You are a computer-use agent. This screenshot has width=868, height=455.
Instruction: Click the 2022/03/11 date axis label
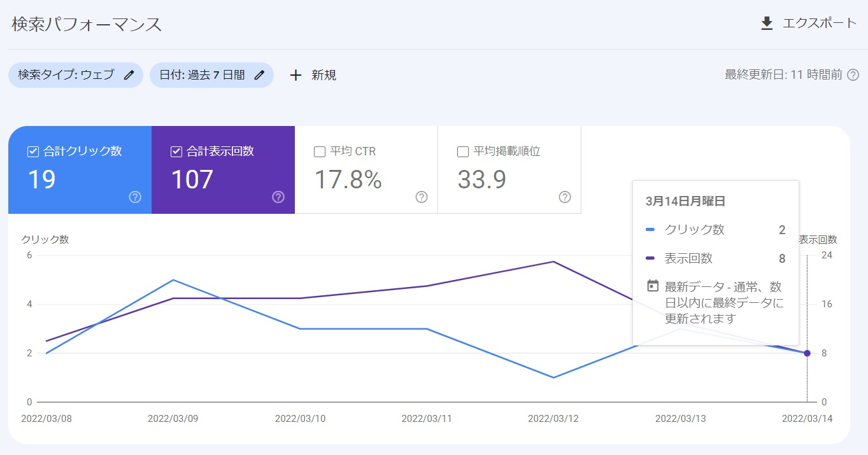click(428, 419)
